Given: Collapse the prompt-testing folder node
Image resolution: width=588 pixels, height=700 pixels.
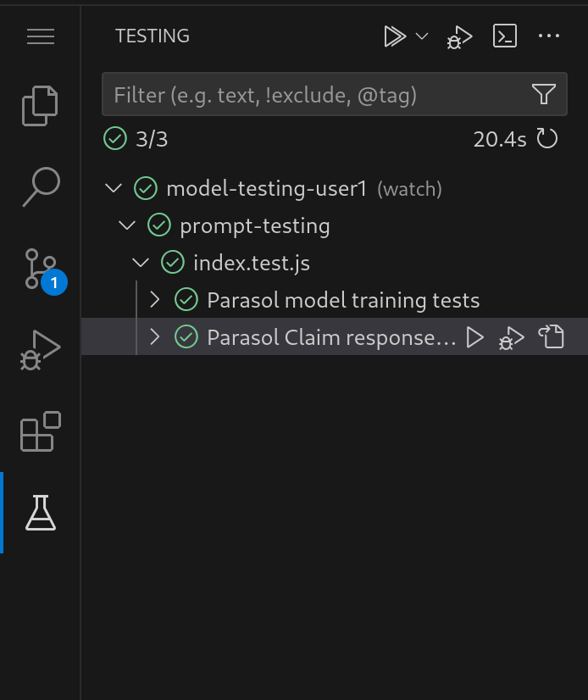Looking at the screenshot, I should click(127, 225).
